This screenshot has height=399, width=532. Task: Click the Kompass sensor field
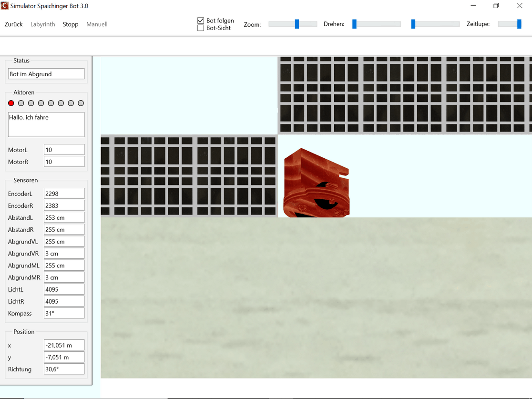pos(64,313)
